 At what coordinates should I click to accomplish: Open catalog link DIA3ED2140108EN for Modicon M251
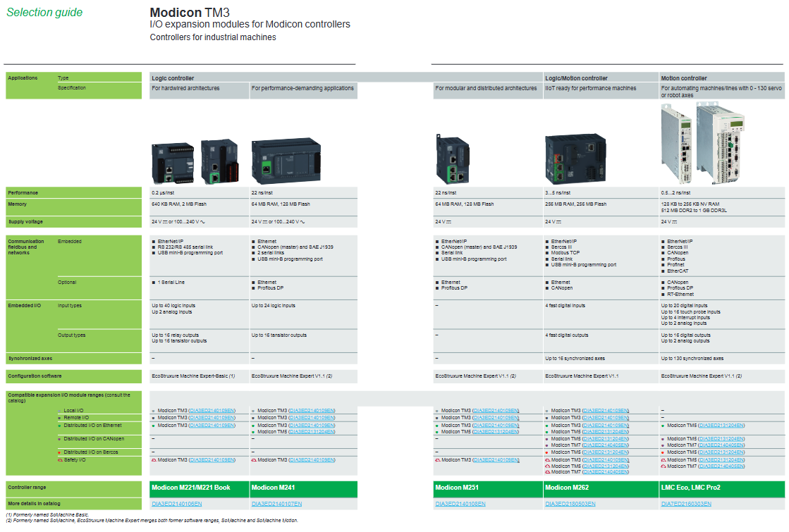(460, 504)
